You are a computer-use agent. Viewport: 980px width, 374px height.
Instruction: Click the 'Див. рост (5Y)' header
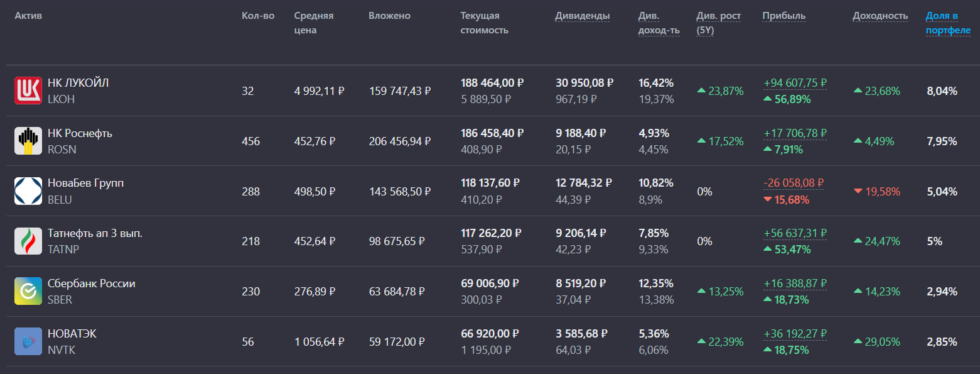(x=718, y=23)
